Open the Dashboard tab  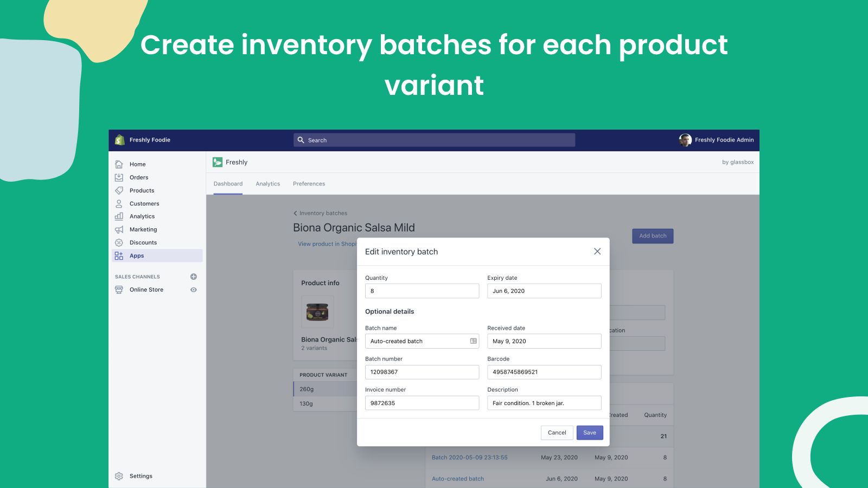tap(228, 184)
